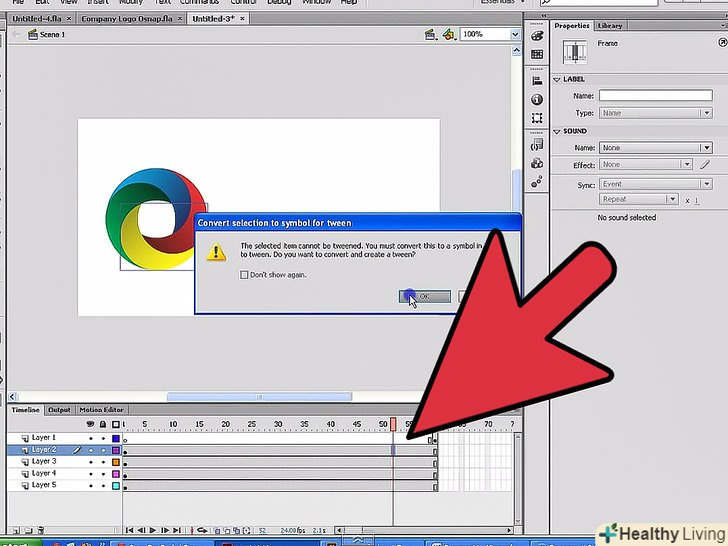Viewport: 728px width, 546px height.
Task: Click the stage horizontal scrollbar thumb
Action: pyautogui.click(x=260, y=396)
